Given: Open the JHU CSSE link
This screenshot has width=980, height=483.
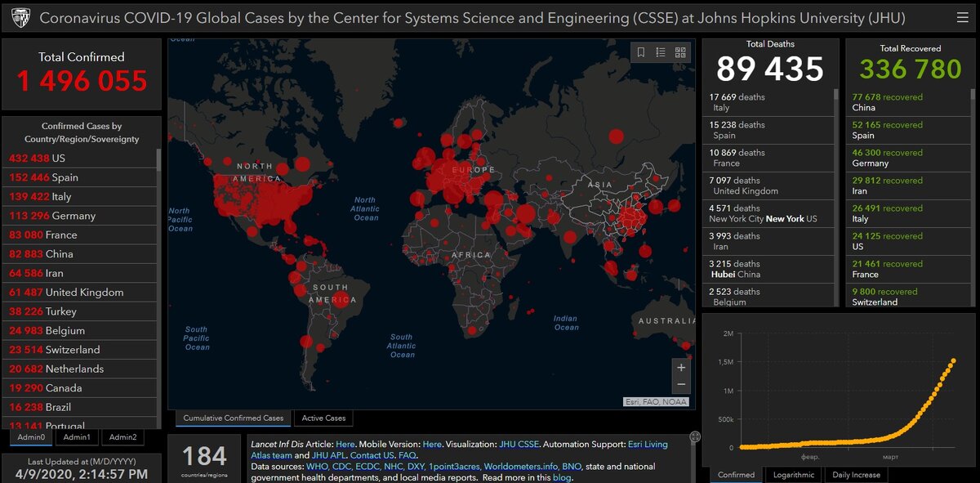Looking at the screenshot, I should coord(519,445).
